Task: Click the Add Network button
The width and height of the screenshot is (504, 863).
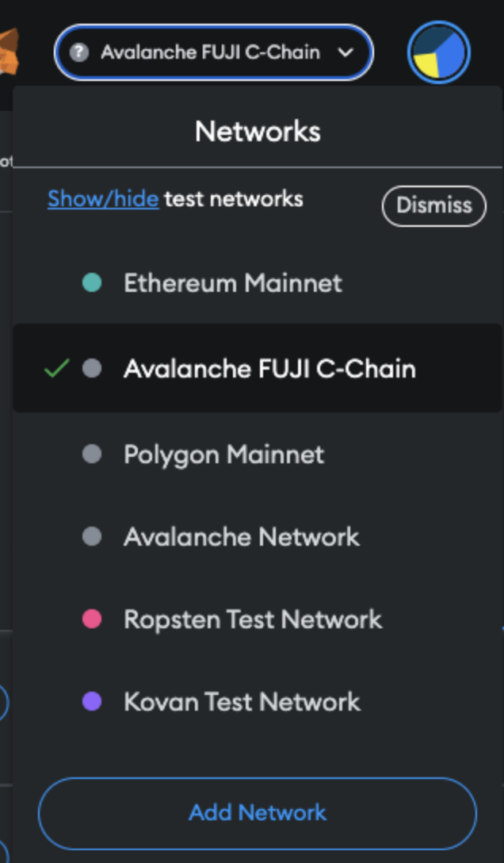Action: coord(258,813)
